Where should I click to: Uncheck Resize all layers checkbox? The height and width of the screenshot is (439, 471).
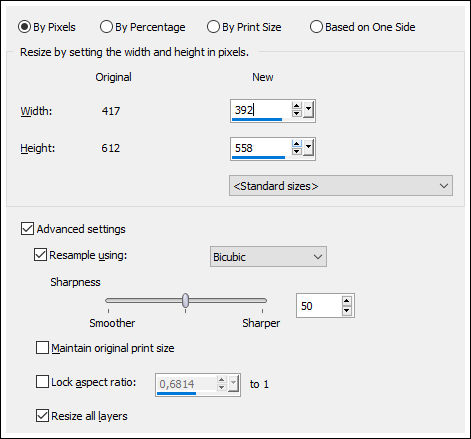42,416
